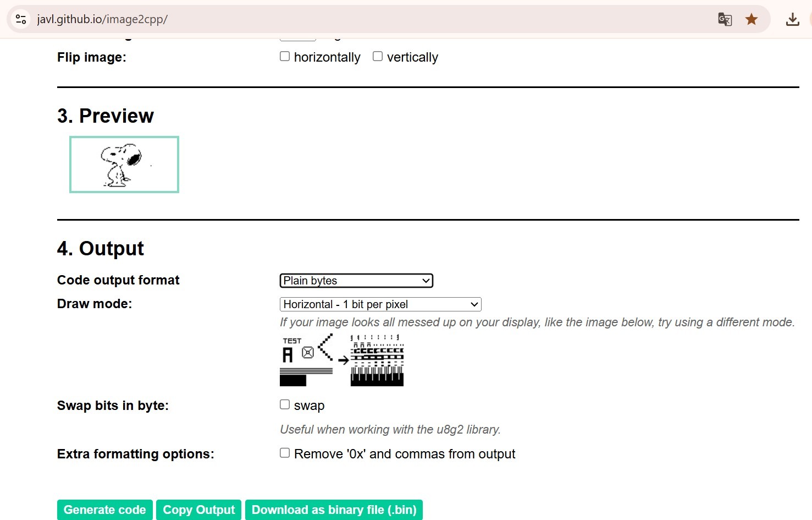Enable flip image horizontally checkbox
The image size is (812, 520).
click(x=285, y=56)
